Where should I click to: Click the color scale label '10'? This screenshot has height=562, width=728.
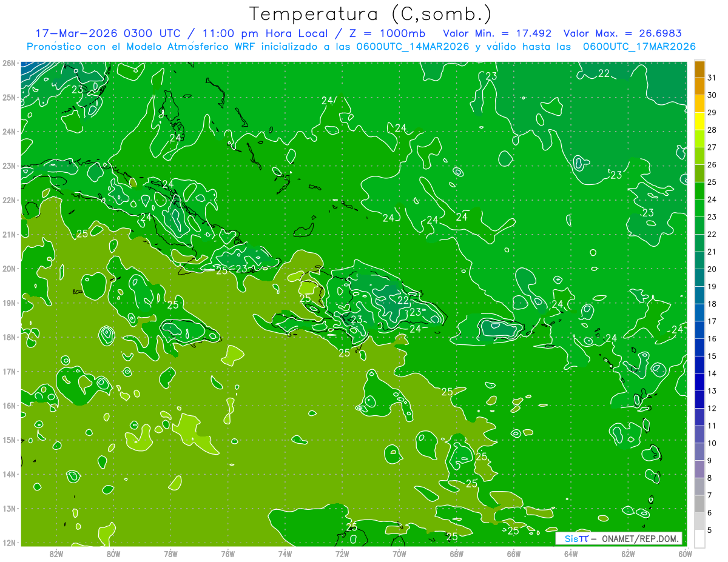[x=712, y=443]
